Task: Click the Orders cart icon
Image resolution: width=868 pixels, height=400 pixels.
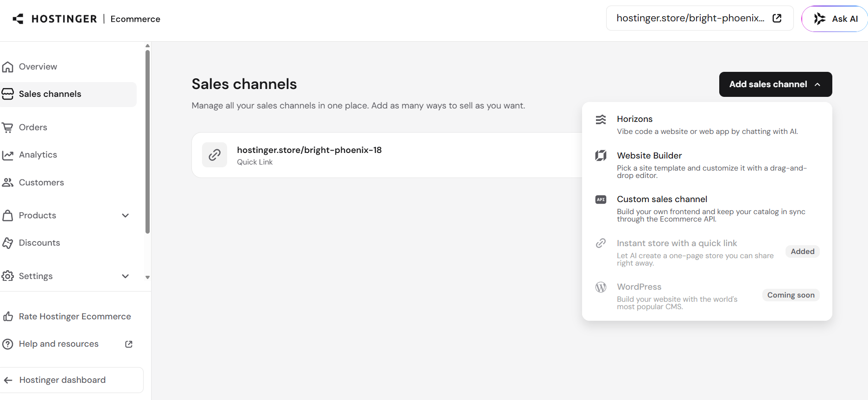Action: point(7,127)
